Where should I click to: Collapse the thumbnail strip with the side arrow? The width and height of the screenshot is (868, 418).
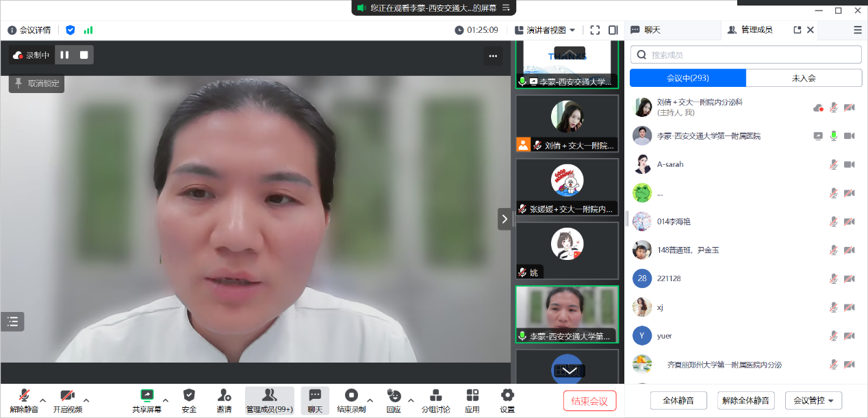pos(505,219)
